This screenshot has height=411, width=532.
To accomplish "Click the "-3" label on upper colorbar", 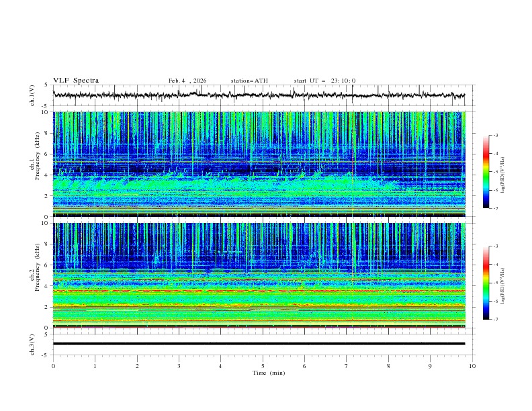I will click(x=496, y=135).
